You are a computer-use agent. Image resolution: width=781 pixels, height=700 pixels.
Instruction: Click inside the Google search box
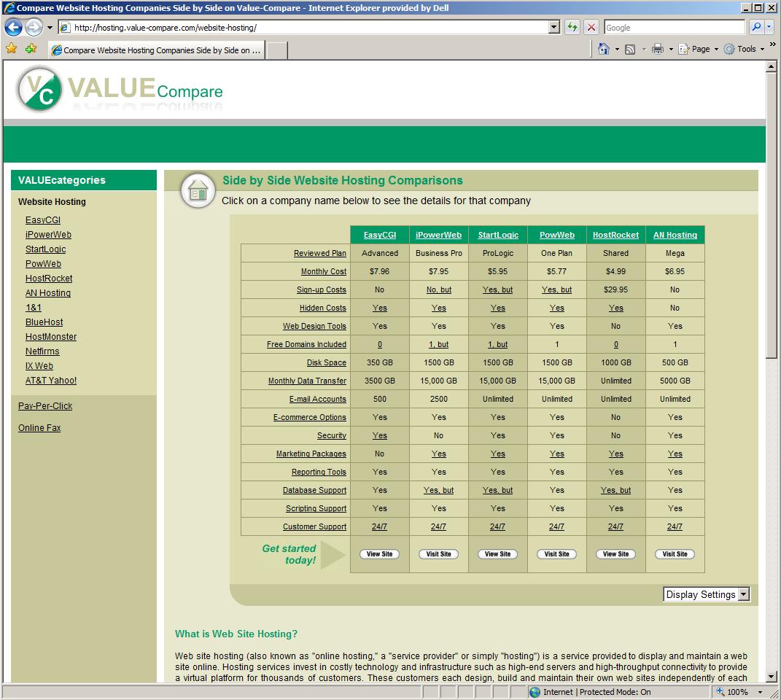pyautogui.click(x=674, y=28)
